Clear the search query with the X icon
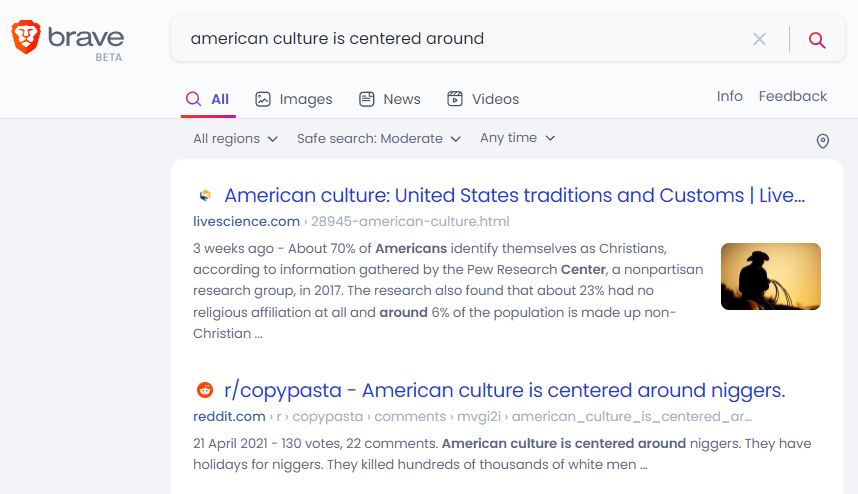858x494 pixels. 759,39
